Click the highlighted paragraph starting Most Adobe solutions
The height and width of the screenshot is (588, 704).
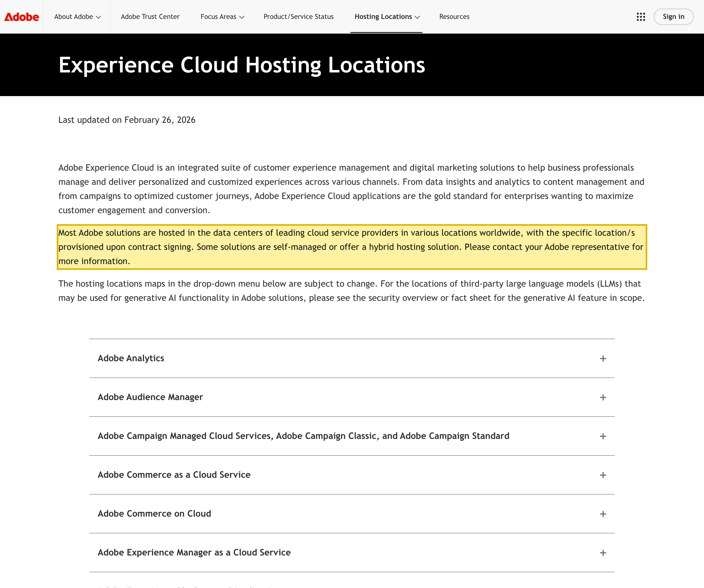tap(352, 247)
